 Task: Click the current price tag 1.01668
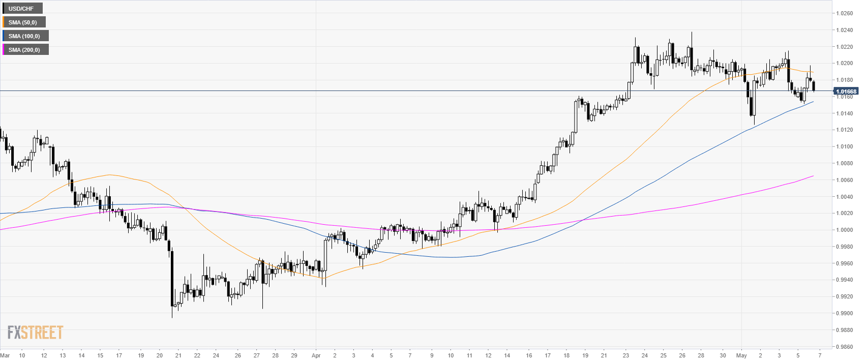(x=846, y=92)
